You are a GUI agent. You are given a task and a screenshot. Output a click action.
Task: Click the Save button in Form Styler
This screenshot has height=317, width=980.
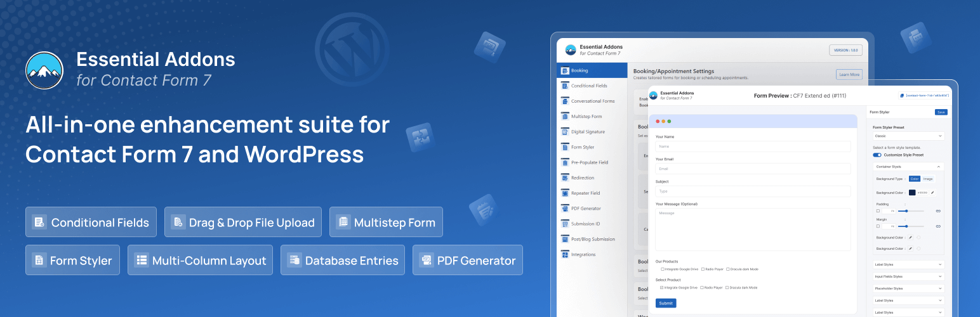941,112
